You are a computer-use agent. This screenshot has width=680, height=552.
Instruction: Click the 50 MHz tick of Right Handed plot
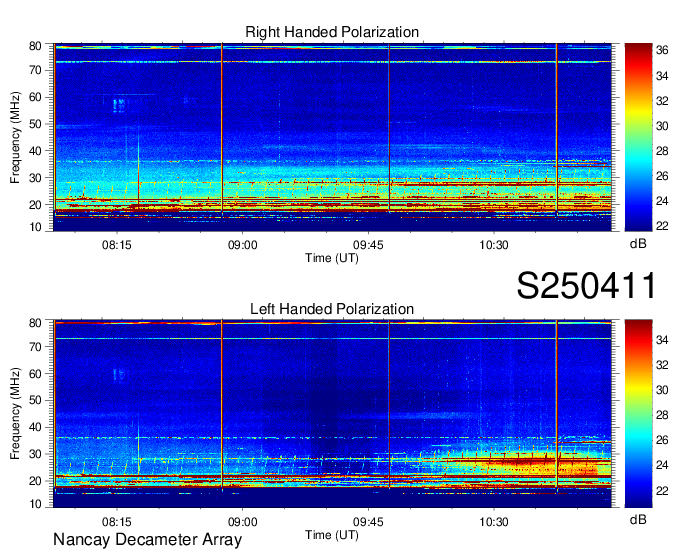pyautogui.click(x=35, y=124)
